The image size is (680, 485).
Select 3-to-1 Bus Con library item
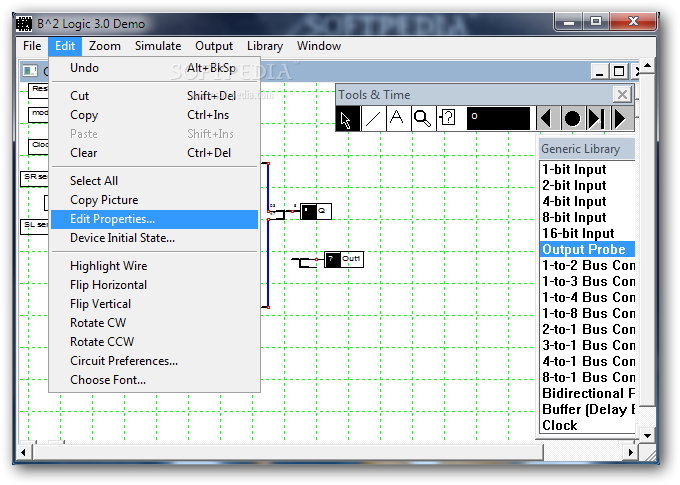[x=588, y=346]
